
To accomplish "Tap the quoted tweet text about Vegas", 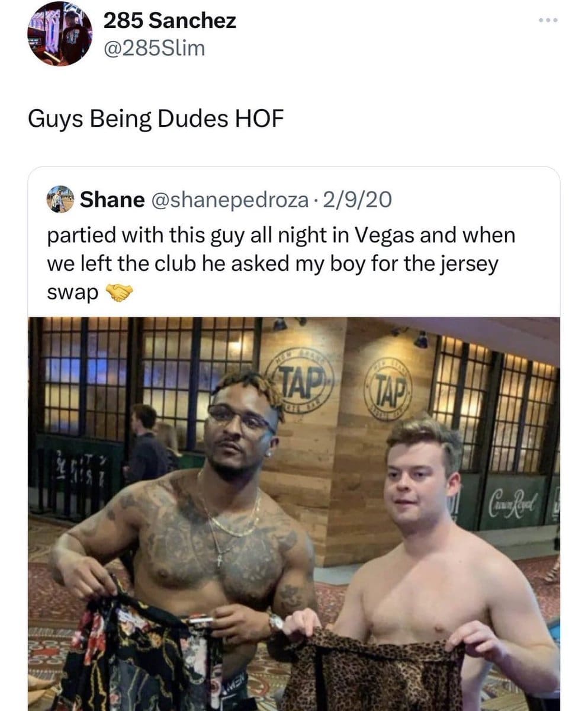I will coord(281,264).
